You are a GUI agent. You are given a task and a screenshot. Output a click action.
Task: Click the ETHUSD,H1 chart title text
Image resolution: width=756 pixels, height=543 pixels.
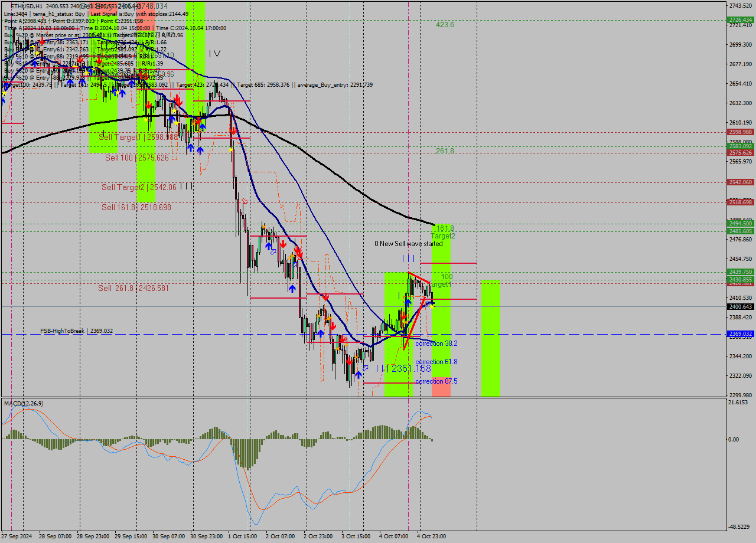(x=27, y=6)
